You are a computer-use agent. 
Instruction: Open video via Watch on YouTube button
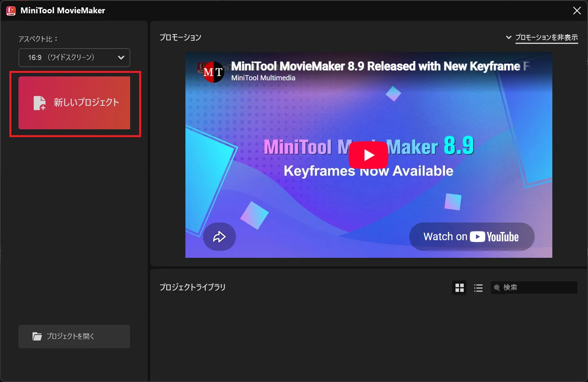click(472, 237)
